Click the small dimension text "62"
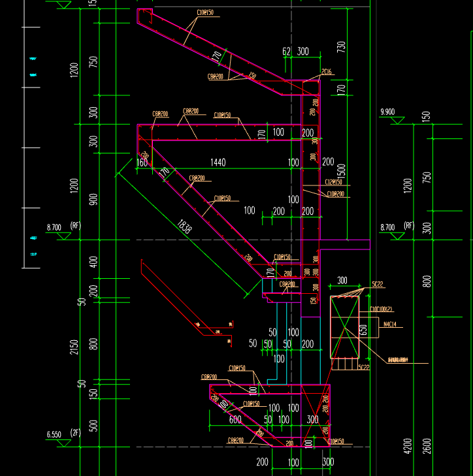 point(286,52)
